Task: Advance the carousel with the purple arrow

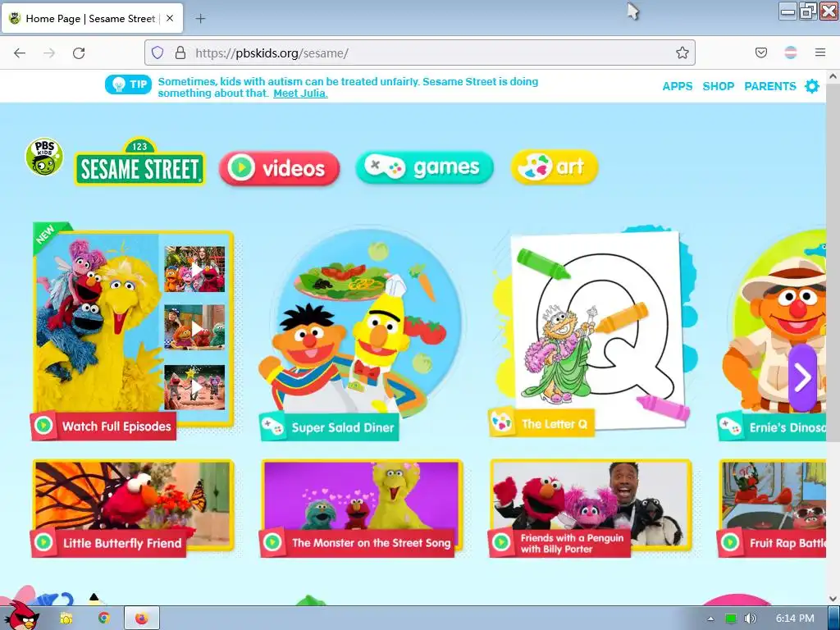Action: click(802, 377)
